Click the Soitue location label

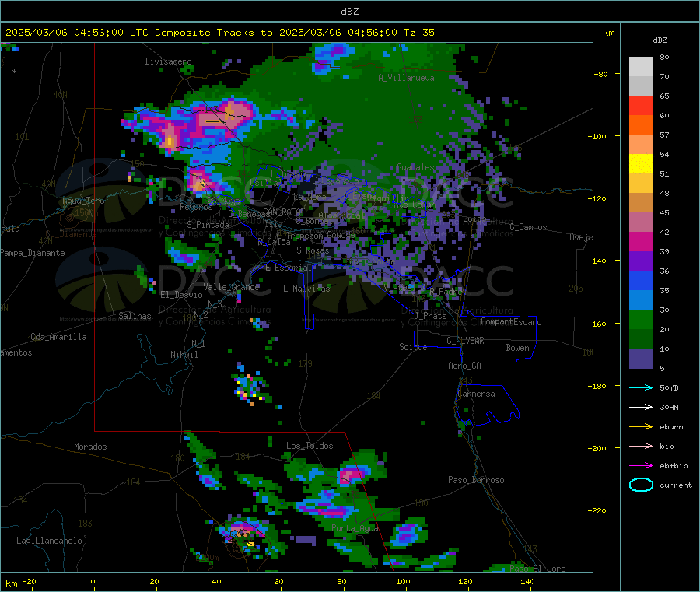[x=413, y=347]
